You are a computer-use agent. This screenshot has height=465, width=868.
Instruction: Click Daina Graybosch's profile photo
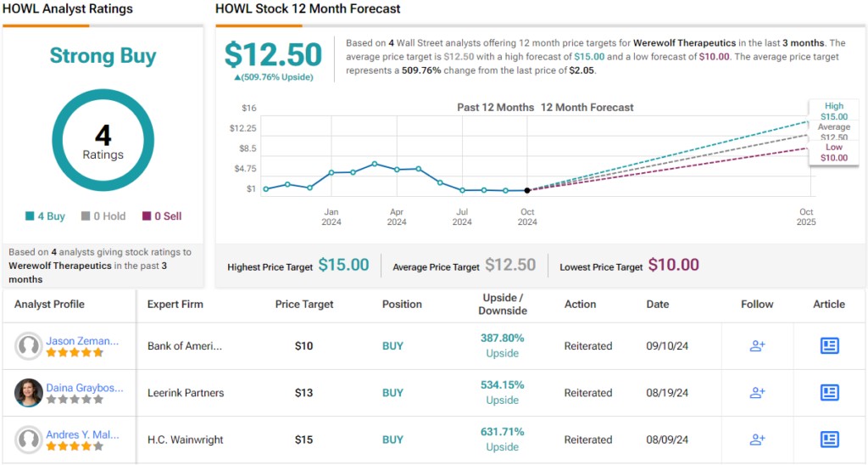click(29, 393)
